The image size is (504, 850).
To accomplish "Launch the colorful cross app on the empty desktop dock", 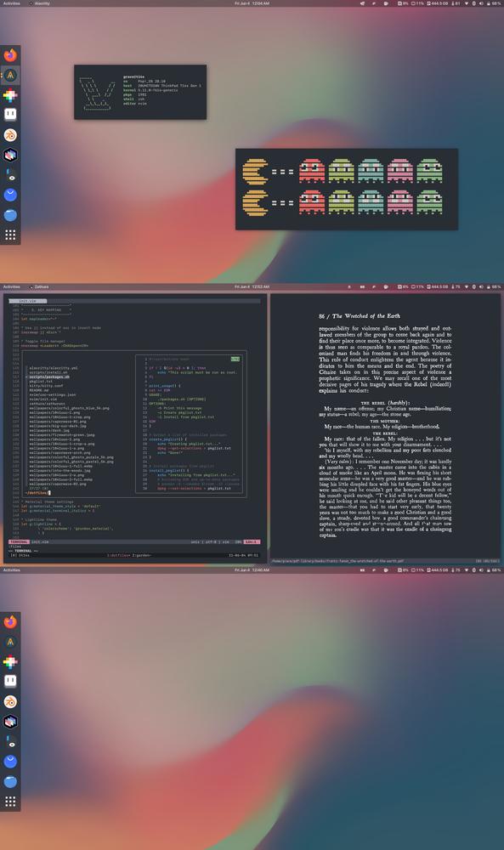I will pyautogui.click(x=10, y=661).
